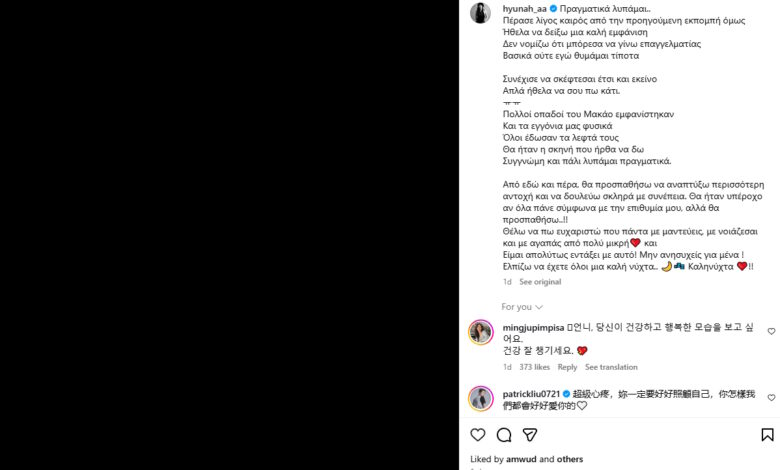Expand the For you comments dropdown
780x470 pixels.
[522, 307]
